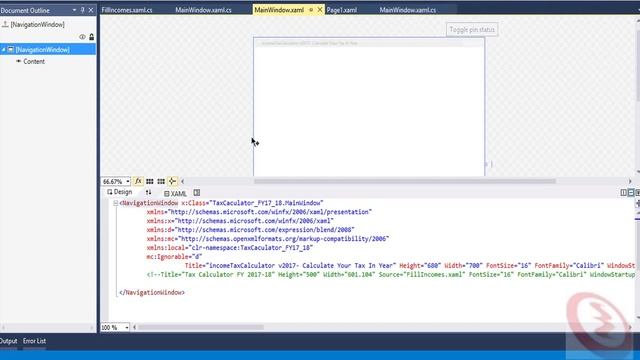Viewport: 640px width, 360px height.
Task: Select vertical split view icon
Action: pyautogui.click(x=623, y=192)
